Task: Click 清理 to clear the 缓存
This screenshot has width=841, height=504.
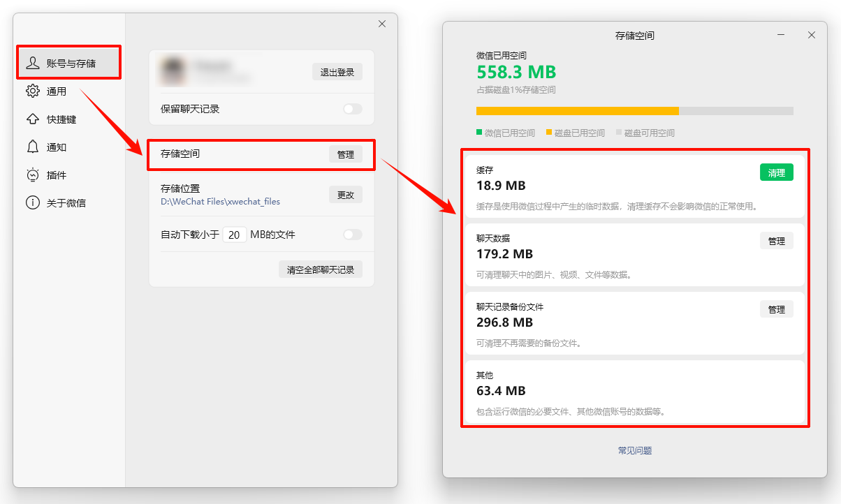Action: tap(776, 172)
